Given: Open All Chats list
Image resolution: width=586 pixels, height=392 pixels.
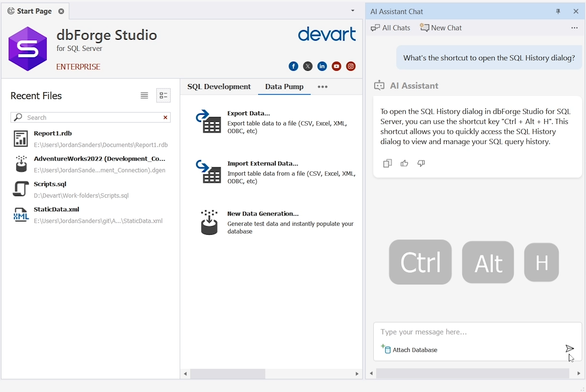Looking at the screenshot, I should [391, 28].
